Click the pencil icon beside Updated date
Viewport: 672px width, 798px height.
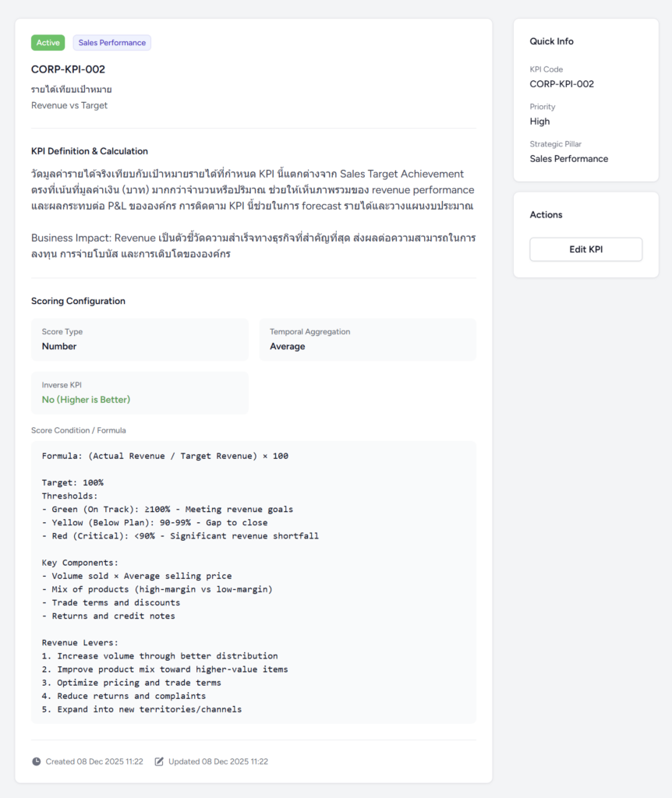pyautogui.click(x=159, y=761)
